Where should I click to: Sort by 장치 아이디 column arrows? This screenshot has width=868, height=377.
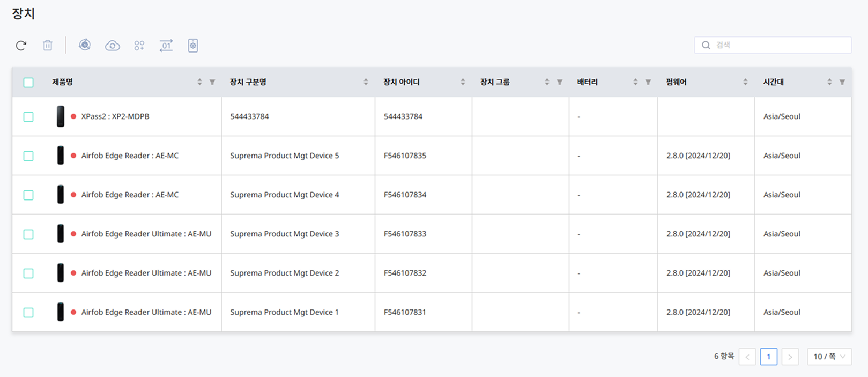click(x=463, y=82)
